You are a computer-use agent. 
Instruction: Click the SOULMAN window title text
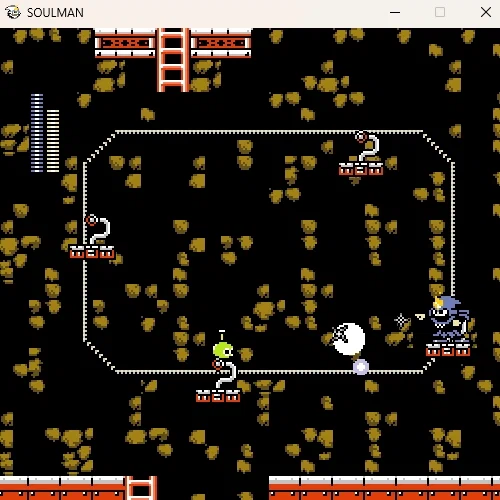coord(55,13)
